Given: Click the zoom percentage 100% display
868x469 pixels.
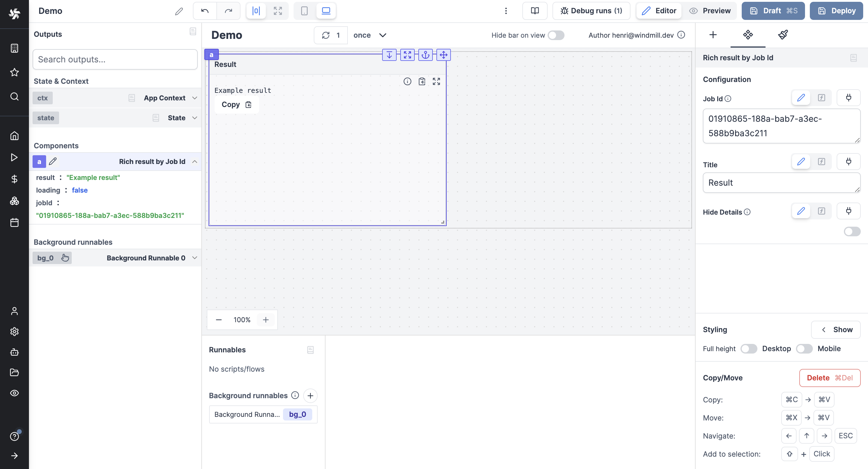Looking at the screenshot, I should [x=241, y=320].
